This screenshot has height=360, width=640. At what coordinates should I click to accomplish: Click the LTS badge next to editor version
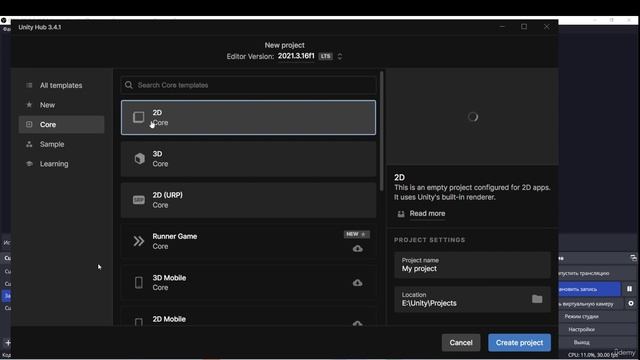(325, 56)
